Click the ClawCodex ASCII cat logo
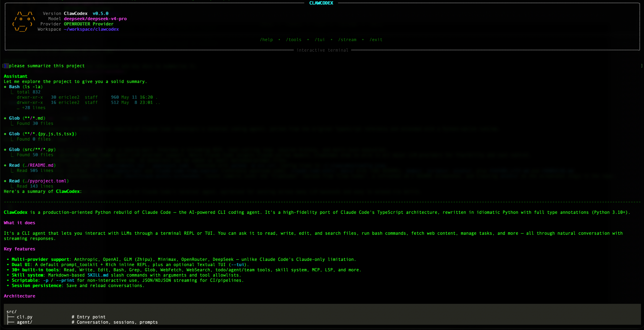This screenshot has width=644, height=330. (23, 21)
